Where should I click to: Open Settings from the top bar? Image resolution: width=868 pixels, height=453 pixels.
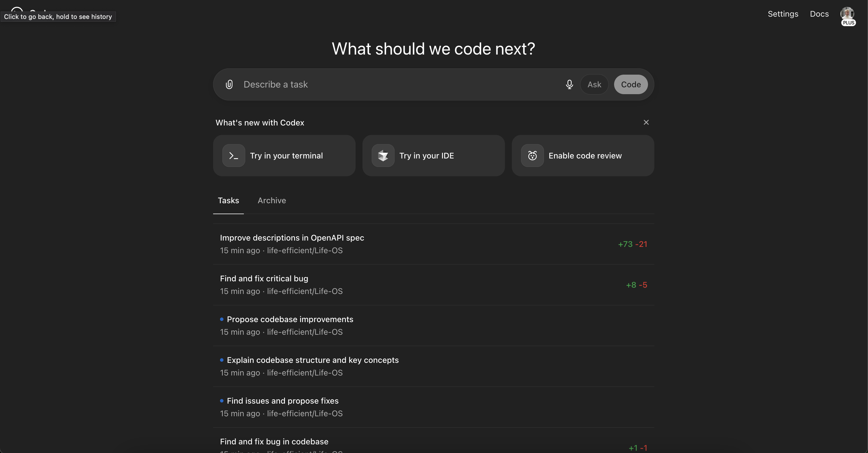[x=783, y=14]
